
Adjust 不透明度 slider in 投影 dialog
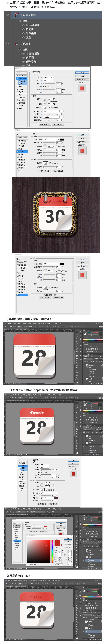point(49,267)
